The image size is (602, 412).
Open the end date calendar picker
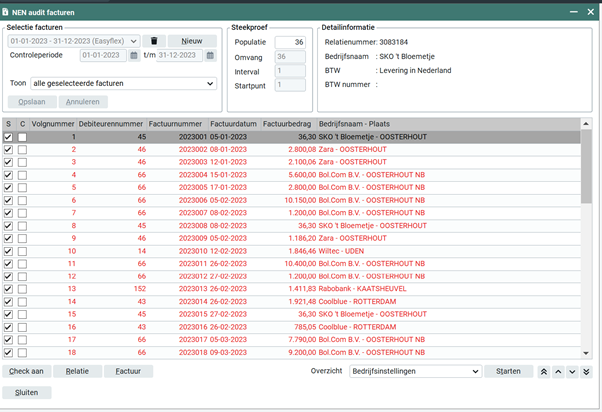(211, 56)
